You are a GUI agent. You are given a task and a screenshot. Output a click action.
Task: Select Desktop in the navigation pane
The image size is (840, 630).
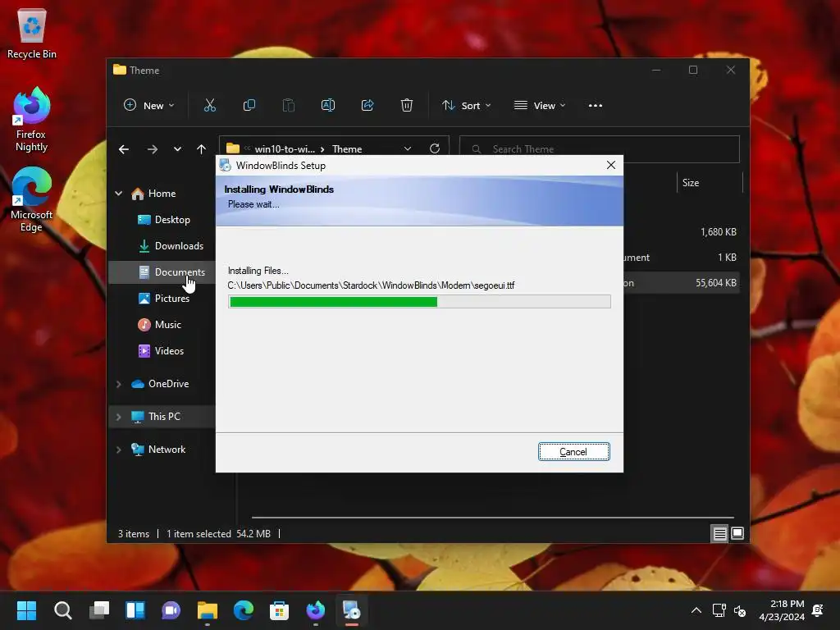click(x=162, y=220)
